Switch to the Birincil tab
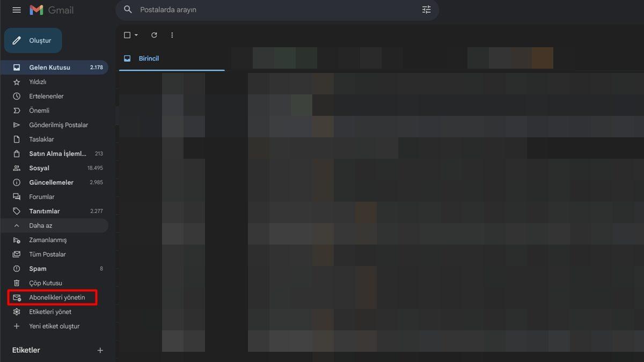The image size is (644, 362). (x=149, y=58)
